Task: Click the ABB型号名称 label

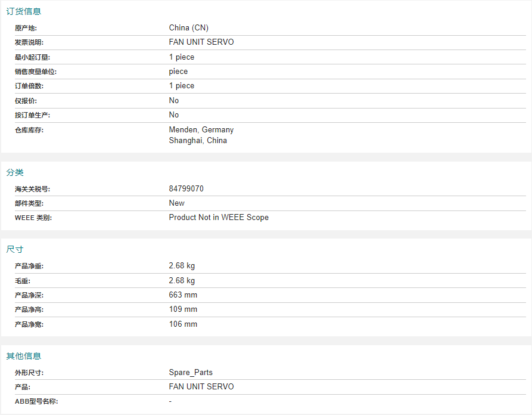Action: (x=36, y=401)
